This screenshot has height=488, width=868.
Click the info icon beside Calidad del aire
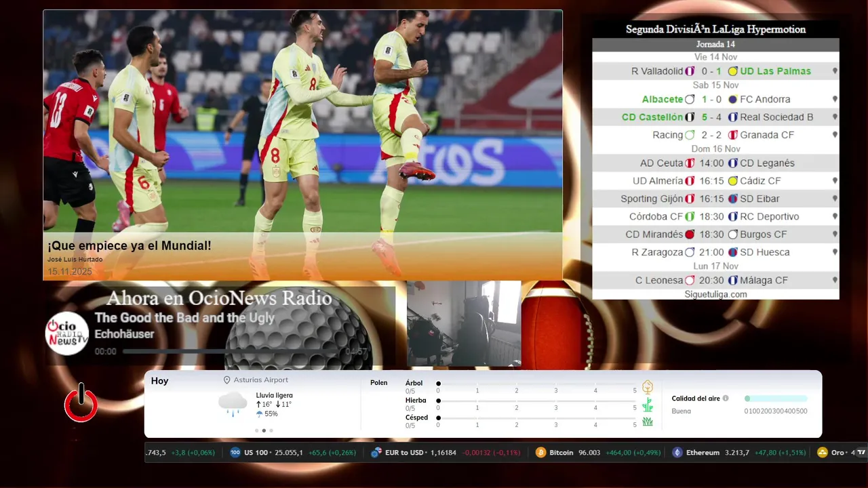coord(726,399)
